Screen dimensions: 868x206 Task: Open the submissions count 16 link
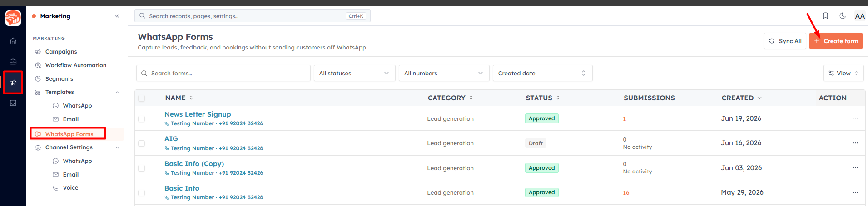[626, 193]
